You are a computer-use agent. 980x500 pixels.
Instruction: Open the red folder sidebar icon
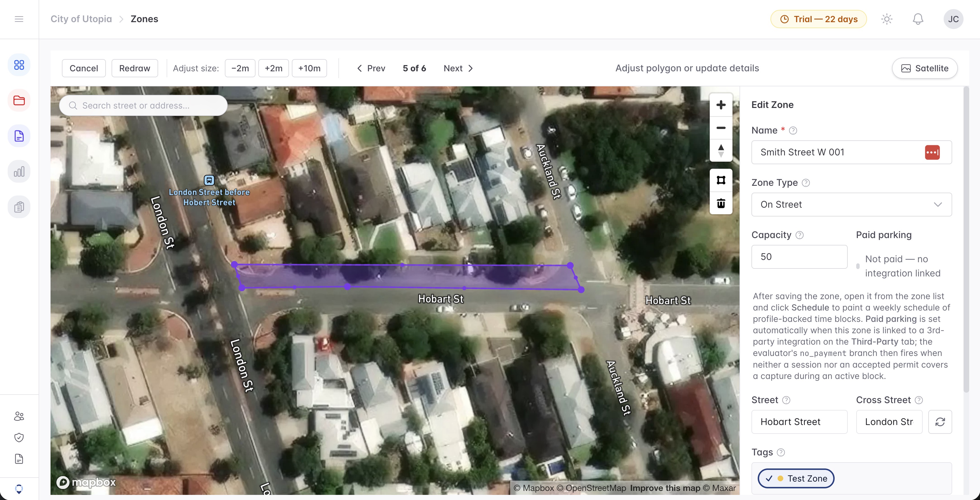pyautogui.click(x=19, y=101)
